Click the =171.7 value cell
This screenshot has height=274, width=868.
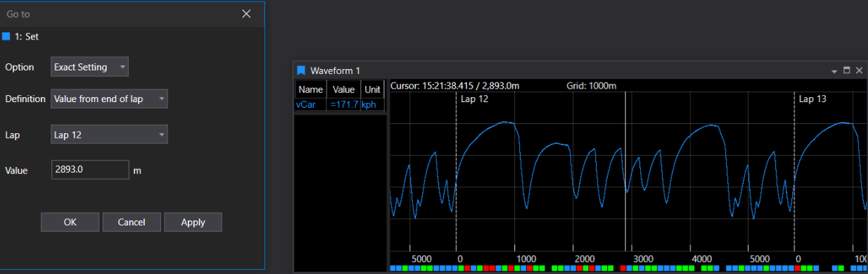coord(344,104)
